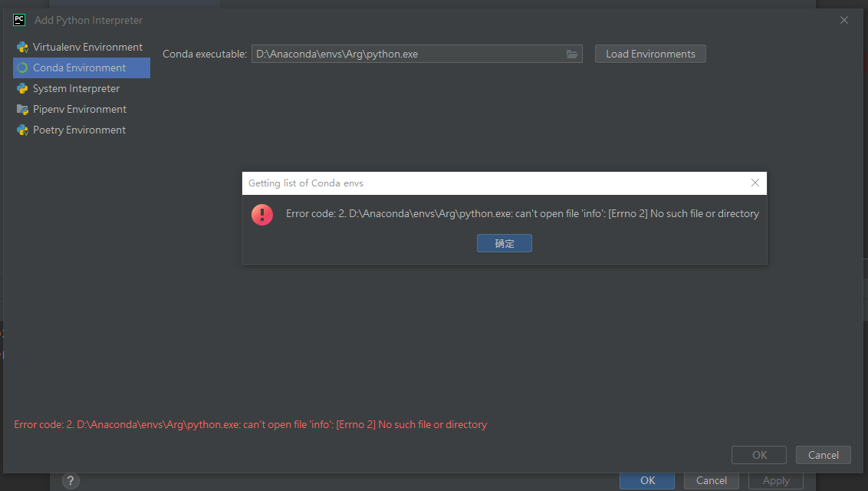Screen dimensions: 868x491
Task: Open help via question mark icon
Action: click(x=71, y=480)
